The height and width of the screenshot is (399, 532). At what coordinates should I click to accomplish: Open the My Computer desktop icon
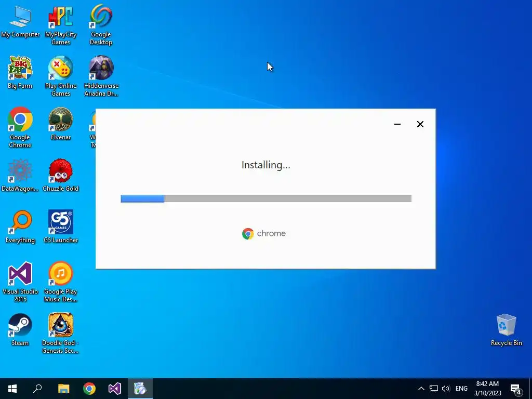pyautogui.click(x=20, y=21)
